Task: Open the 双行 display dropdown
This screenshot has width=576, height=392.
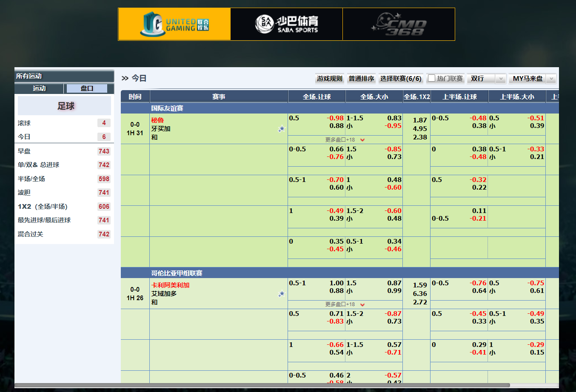Action: click(x=486, y=79)
